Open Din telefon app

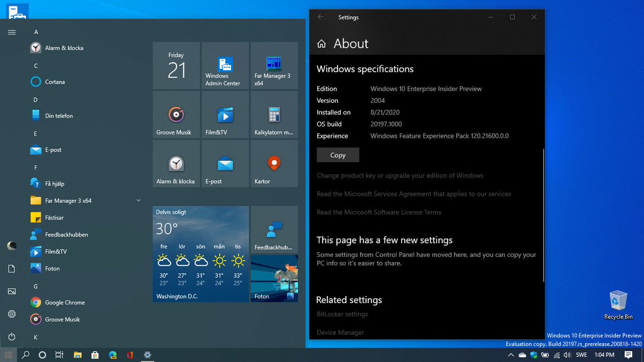86,115
